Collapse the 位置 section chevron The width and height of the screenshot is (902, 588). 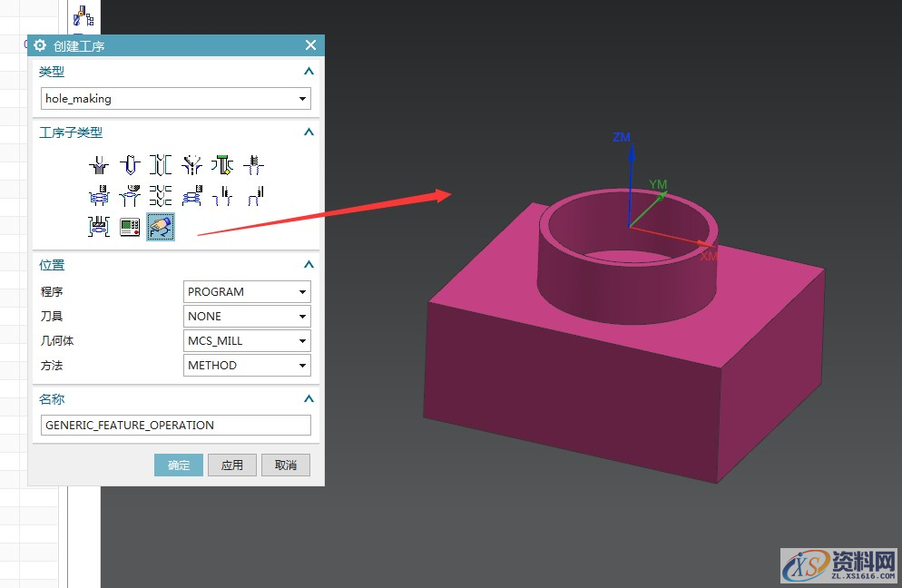point(309,265)
